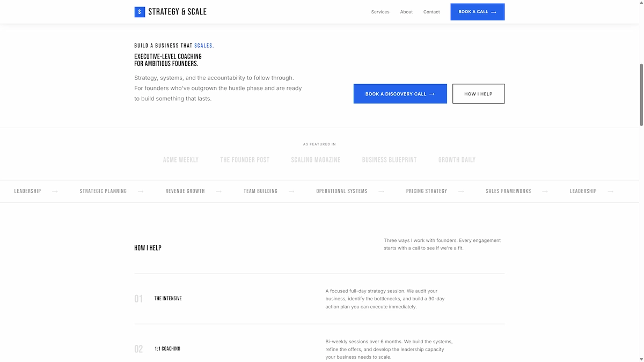Click the arrow following Revenue Growth
Image resolution: width=644 pixels, height=362 pixels.
218,191
